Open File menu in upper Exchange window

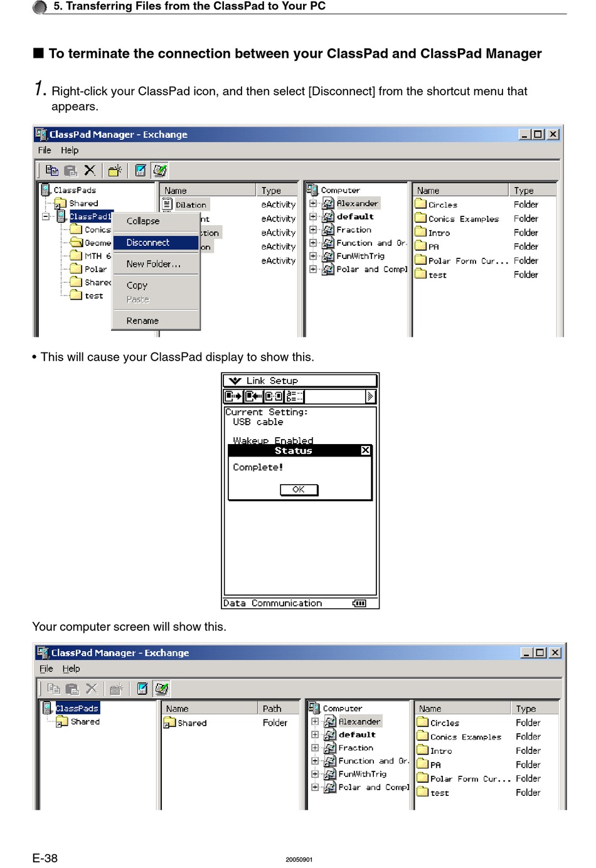(x=45, y=150)
